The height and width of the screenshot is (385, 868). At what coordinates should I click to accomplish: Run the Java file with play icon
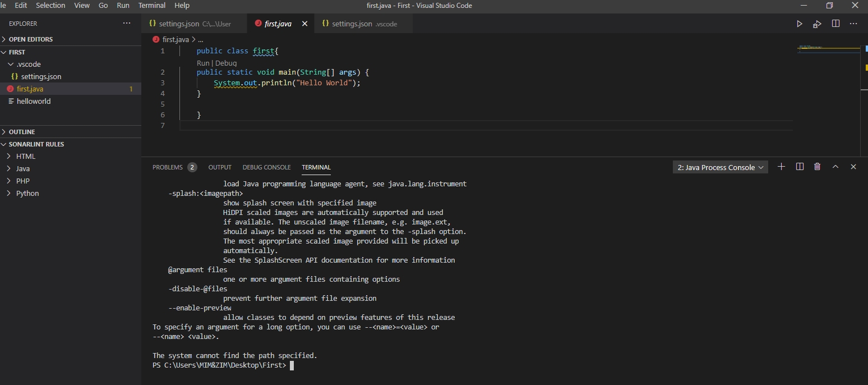click(800, 24)
